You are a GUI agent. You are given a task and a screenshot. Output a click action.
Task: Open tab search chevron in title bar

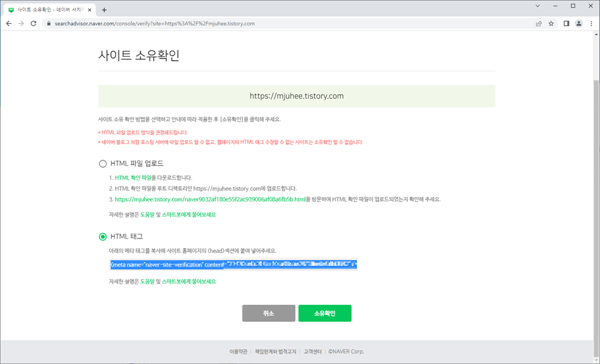537,6
